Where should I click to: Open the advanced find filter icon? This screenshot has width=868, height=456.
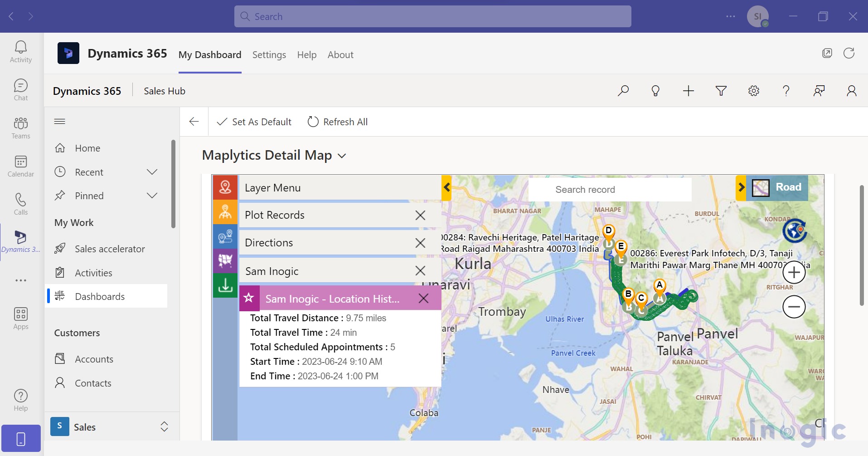tap(721, 91)
